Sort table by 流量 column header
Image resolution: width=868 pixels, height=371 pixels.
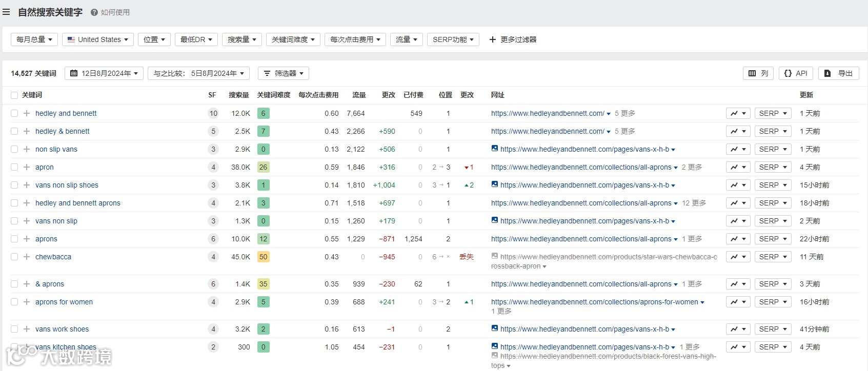point(359,95)
